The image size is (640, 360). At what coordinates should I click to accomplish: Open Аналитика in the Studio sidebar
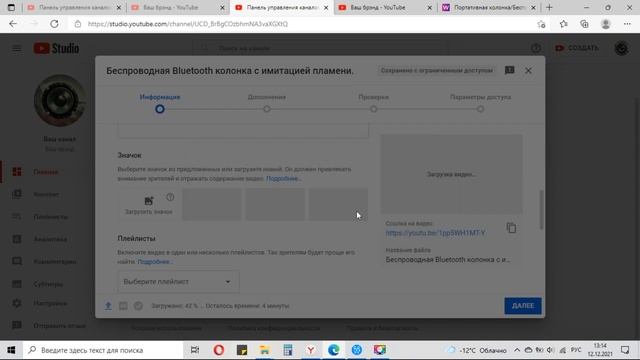[46, 239]
